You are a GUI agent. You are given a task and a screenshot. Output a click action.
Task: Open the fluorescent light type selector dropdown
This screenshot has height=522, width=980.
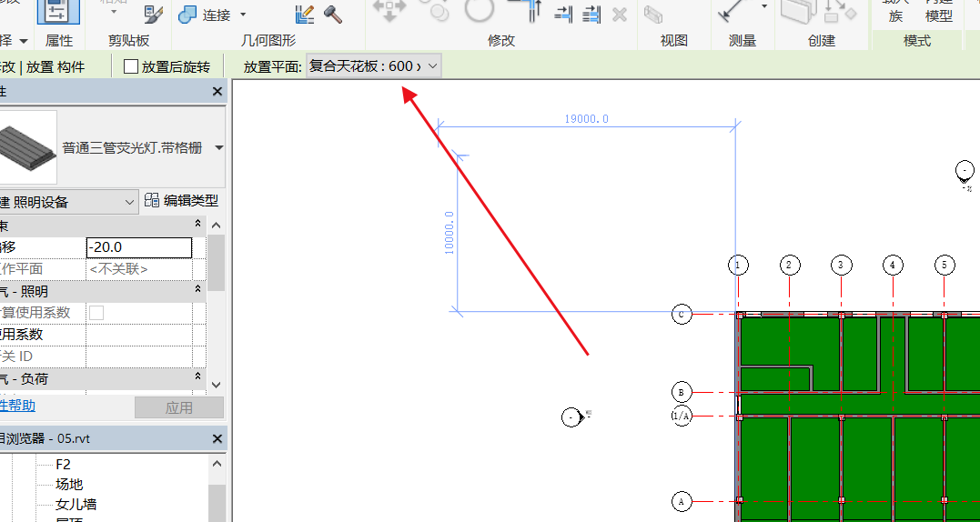(x=218, y=148)
